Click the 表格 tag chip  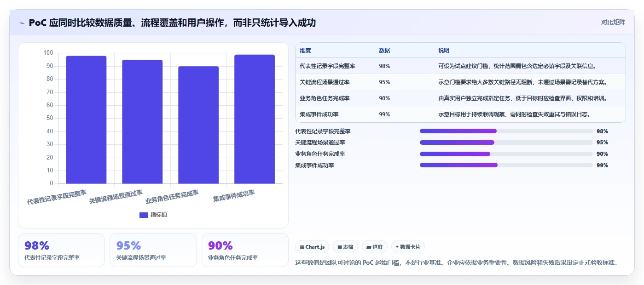point(345,247)
